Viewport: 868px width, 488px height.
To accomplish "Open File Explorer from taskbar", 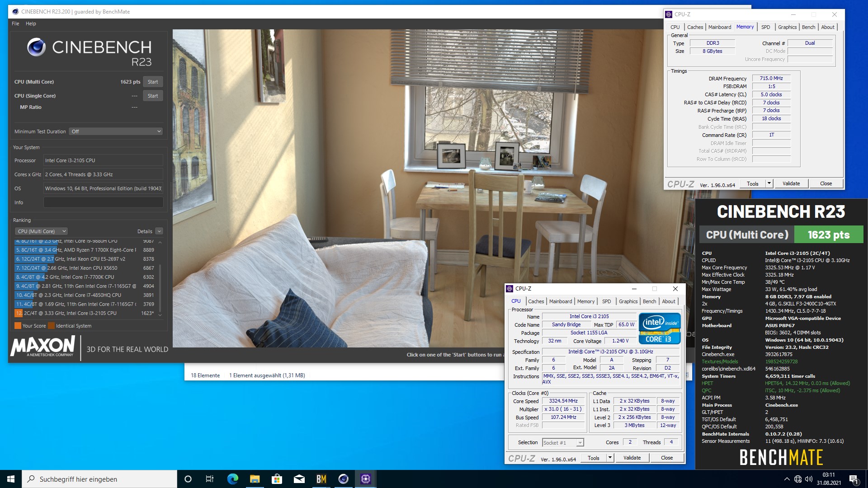I will [x=255, y=479].
